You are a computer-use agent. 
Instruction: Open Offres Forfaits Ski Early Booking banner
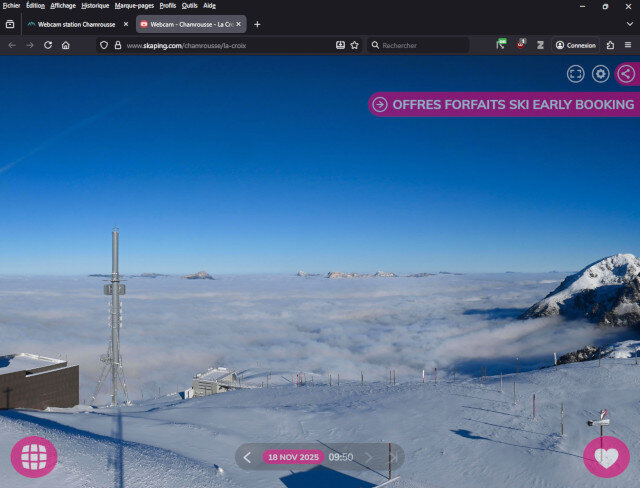click(504, 104)
